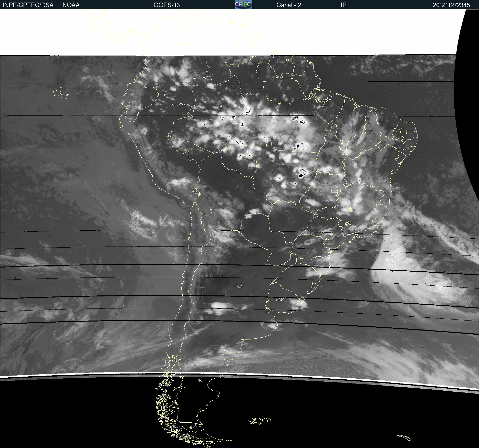Click the GOES-13 satellite name text
Image resolution: width=479 pixels, height=448 pixels.
pos(167,5)
